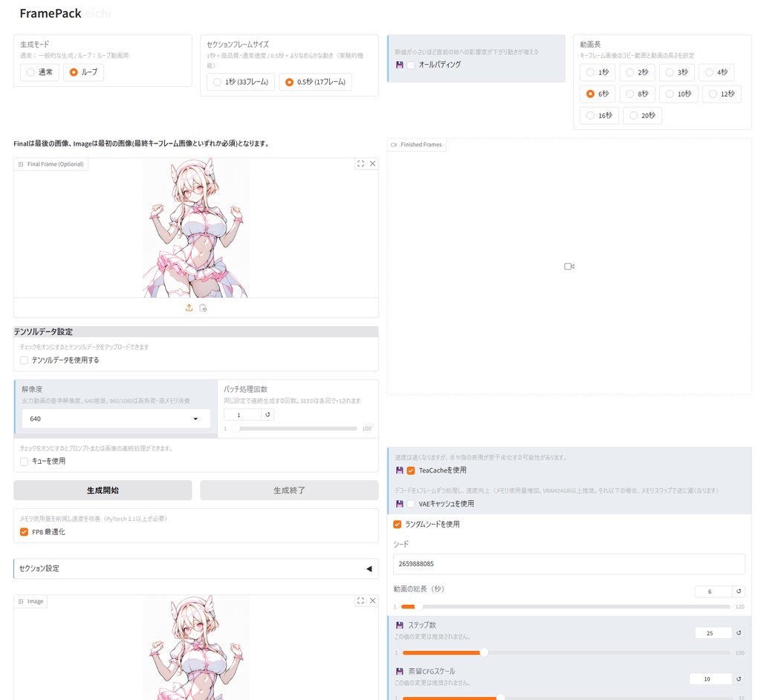761x700 pixels.
Task: Reset the 蒸留CFGスケール value
Action: [x=739, y=679]
